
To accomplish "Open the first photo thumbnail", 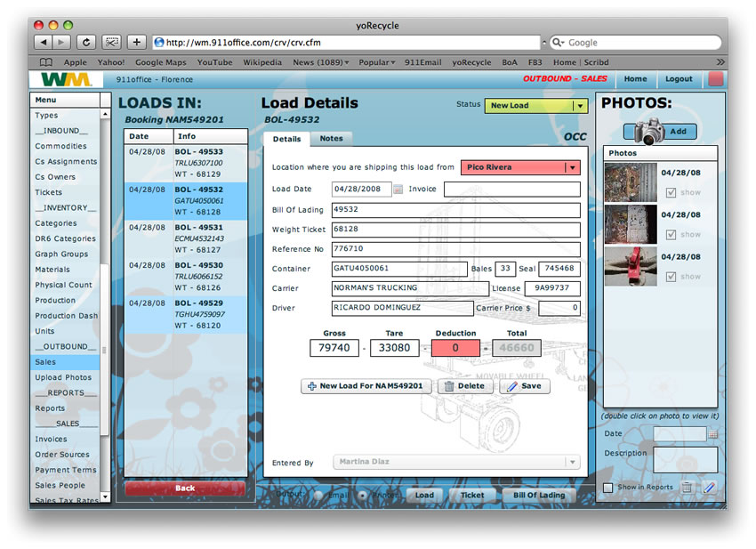I will coord(631,182).
